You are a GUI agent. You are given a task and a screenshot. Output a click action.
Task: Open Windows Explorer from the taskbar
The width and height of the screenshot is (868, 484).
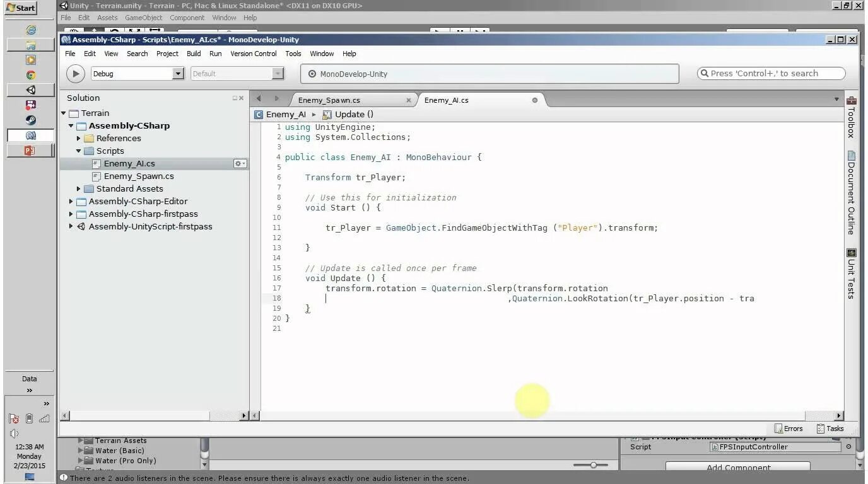[30, 45]
